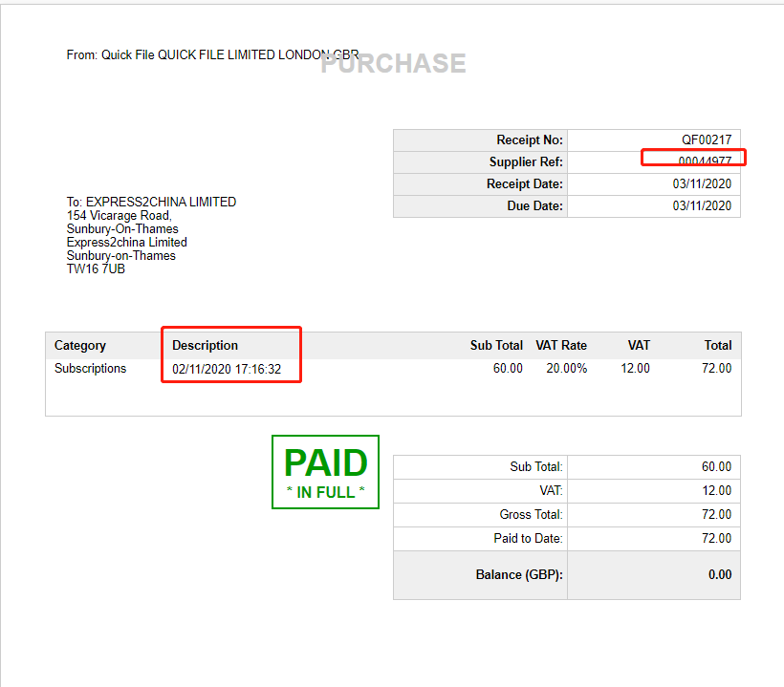Viewport: 784px width, 687px height.
Task: Click the VAT Rate column header
Action: point(561,345)
